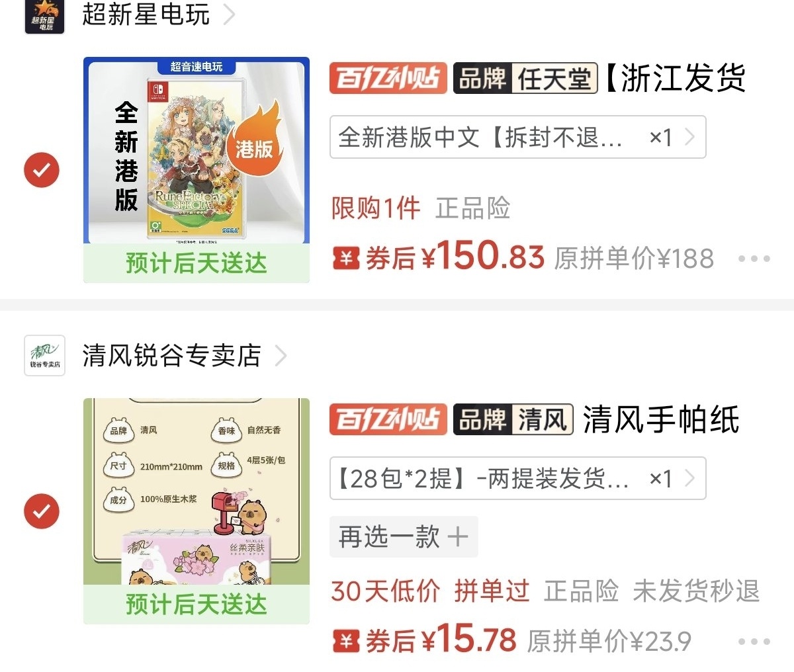Screen dimensions: 794x672
Task: Tap the 再选一款 + button
Action: click(x=404, y=536)
